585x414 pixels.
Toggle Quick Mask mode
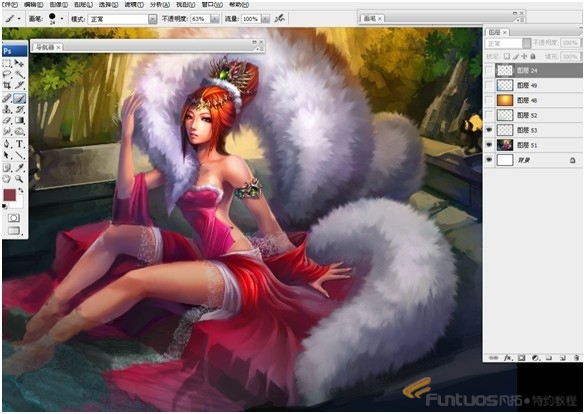pos(14,217)
